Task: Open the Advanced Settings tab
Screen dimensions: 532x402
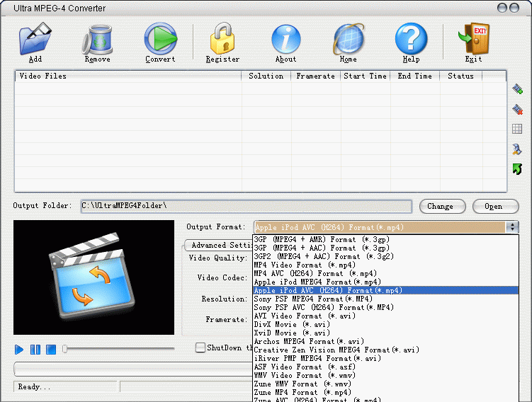Action: (220, 245)
